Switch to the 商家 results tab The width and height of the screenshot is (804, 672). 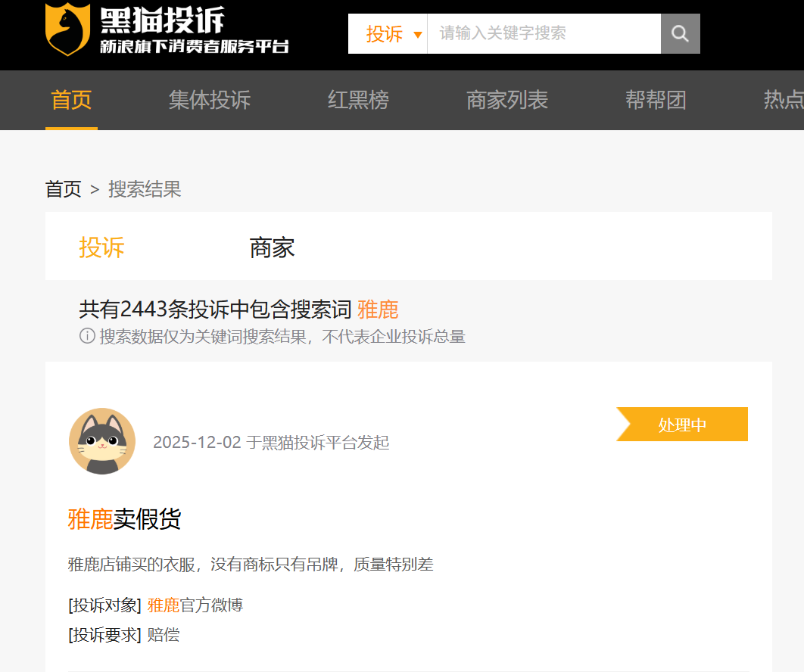pos(272,247)
